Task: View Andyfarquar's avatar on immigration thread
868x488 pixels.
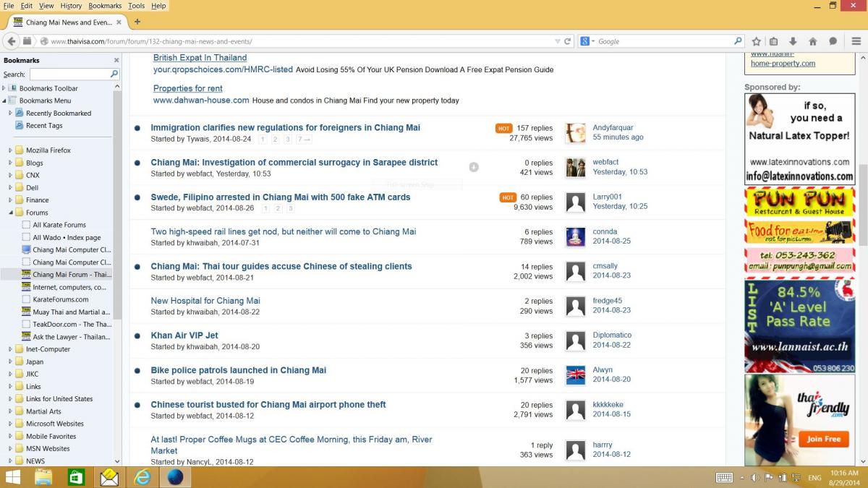Action: coord(576,132)
